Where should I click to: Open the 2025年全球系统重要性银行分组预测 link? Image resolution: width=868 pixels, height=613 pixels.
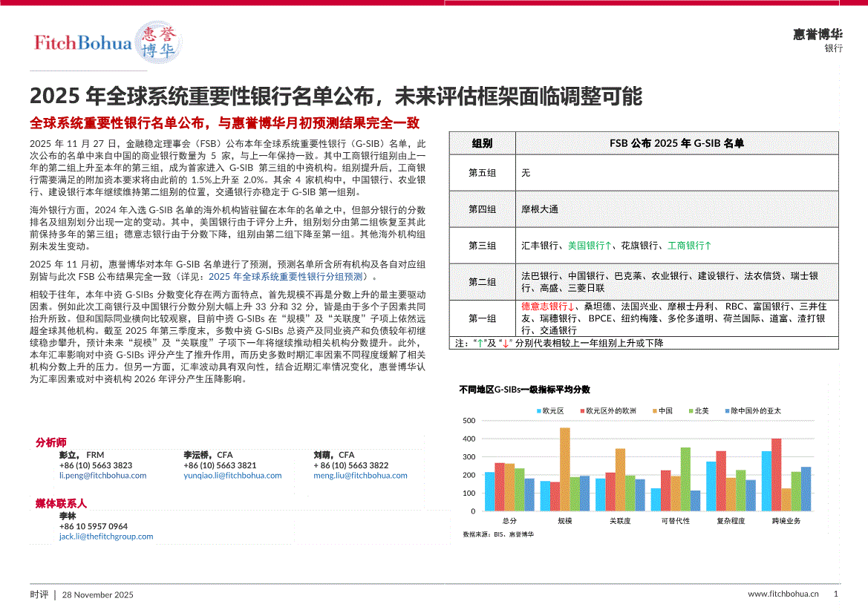[286, 276]
